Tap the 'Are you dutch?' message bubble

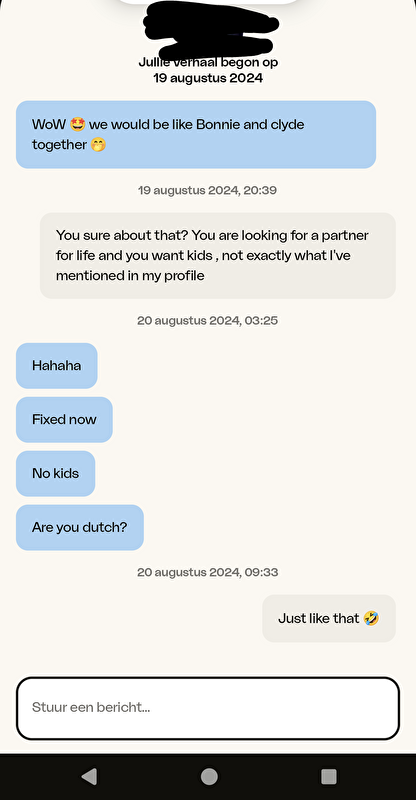[80, 528]
